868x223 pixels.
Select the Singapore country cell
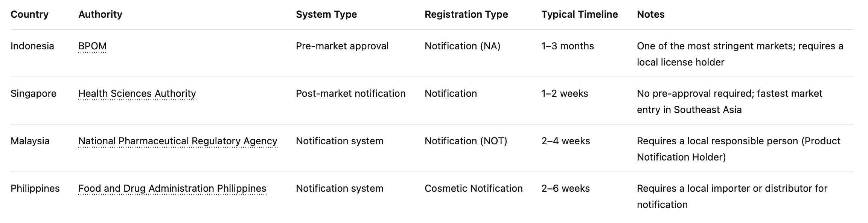click(x=34, y=93)
